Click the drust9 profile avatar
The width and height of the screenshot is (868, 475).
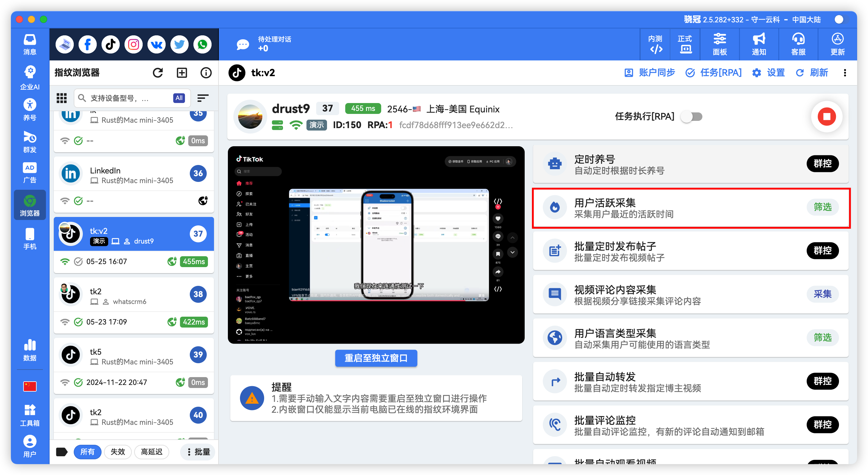[x=250, y=117]
